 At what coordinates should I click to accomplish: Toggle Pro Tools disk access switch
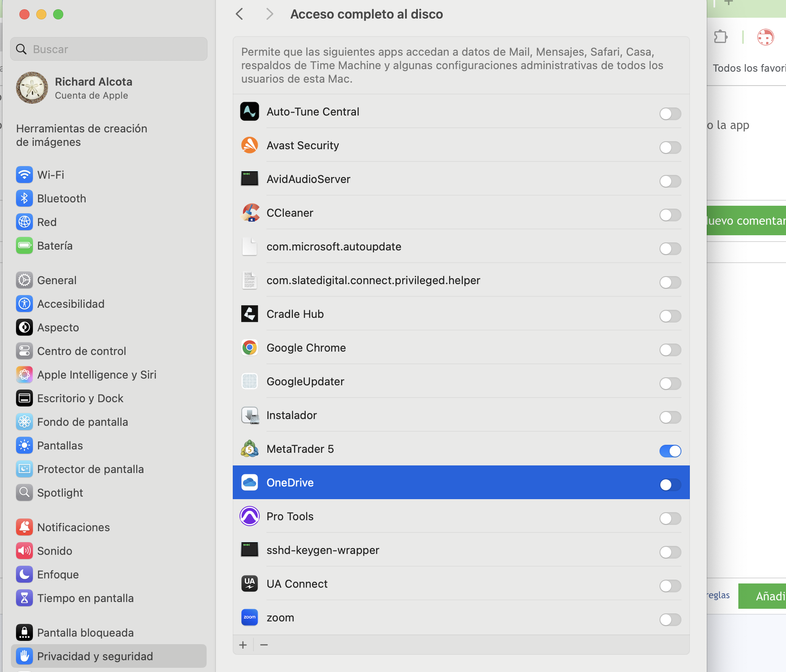670,519
